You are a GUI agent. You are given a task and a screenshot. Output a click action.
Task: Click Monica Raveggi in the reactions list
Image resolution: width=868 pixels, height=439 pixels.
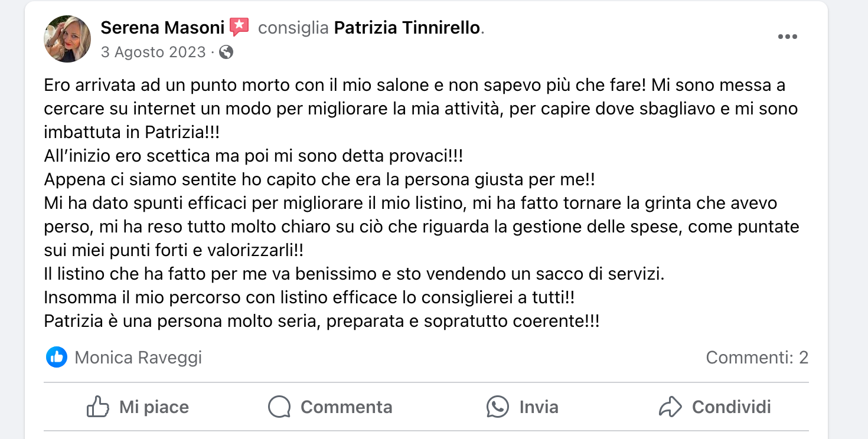pyautogui.click(x=138, y=357)
